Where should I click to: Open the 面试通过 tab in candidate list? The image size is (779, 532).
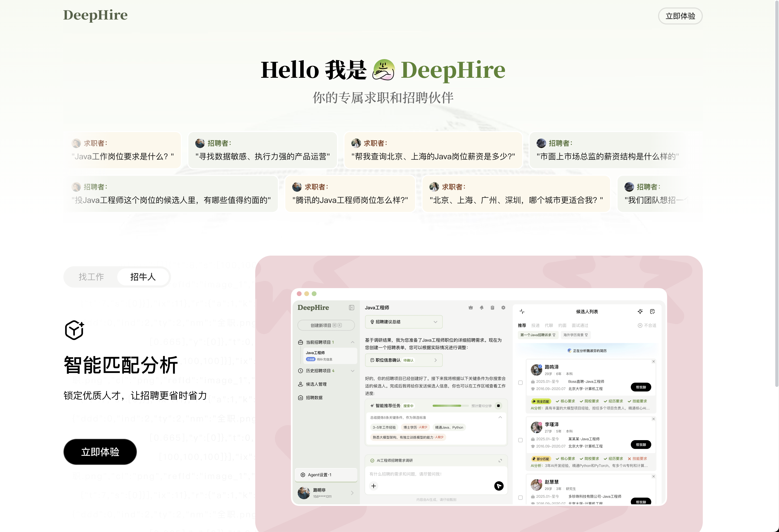pos(579,325)
